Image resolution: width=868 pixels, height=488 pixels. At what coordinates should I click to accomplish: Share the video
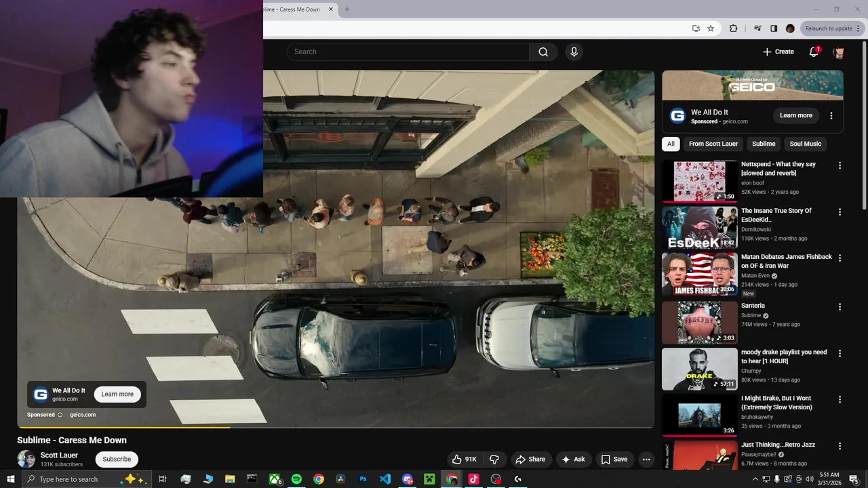tap(530, 459)
